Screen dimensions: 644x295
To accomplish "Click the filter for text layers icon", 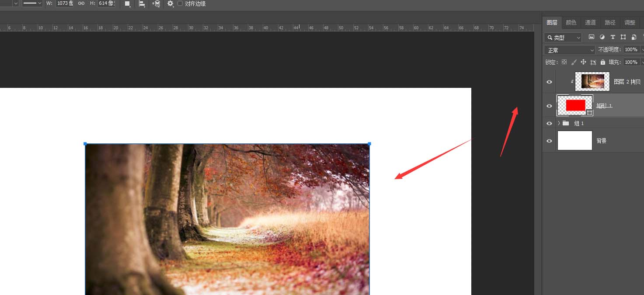I will [613, 37].
